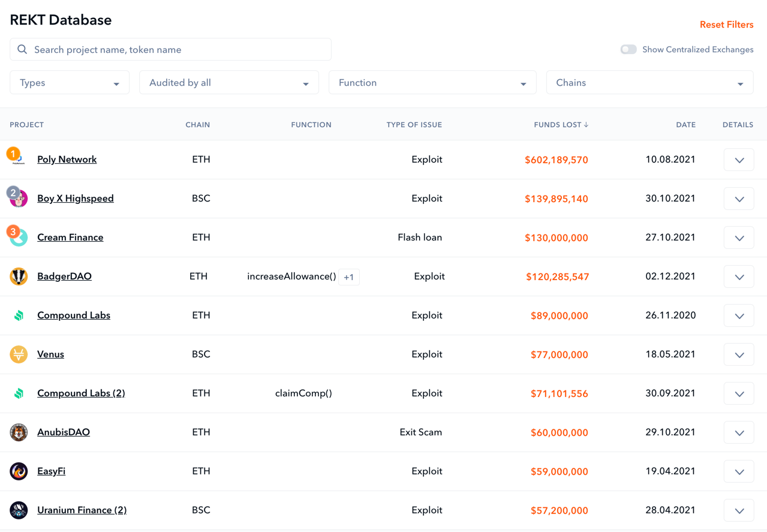Viewport: 767px width, 532px height.
Task: Open the Boy X Highspeed project link
Action: pos(75,199)
